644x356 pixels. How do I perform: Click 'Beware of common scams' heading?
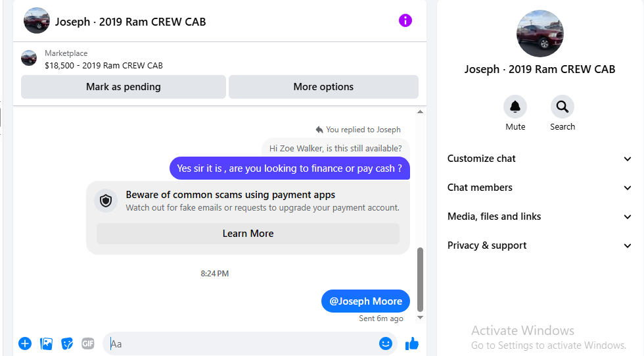click(x=231, y=194)
